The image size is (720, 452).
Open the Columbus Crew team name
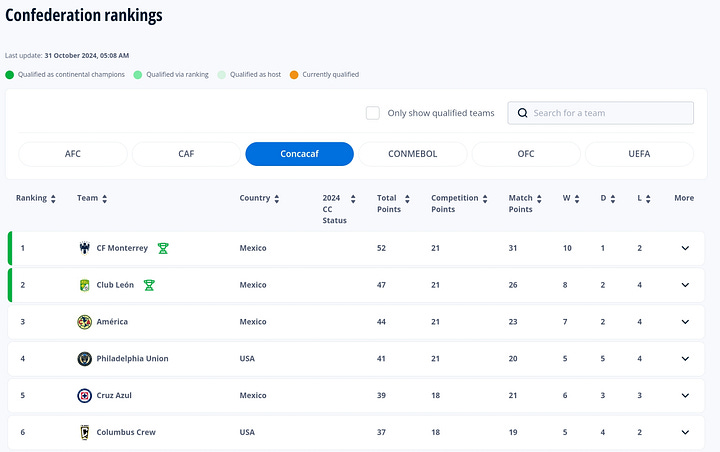click(126, 432)
